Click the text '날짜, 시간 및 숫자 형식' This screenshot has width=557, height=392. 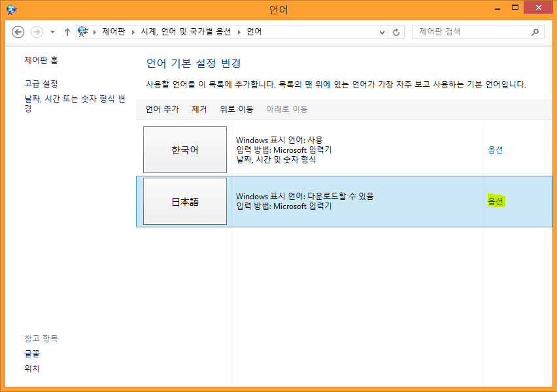pos(276,160)
